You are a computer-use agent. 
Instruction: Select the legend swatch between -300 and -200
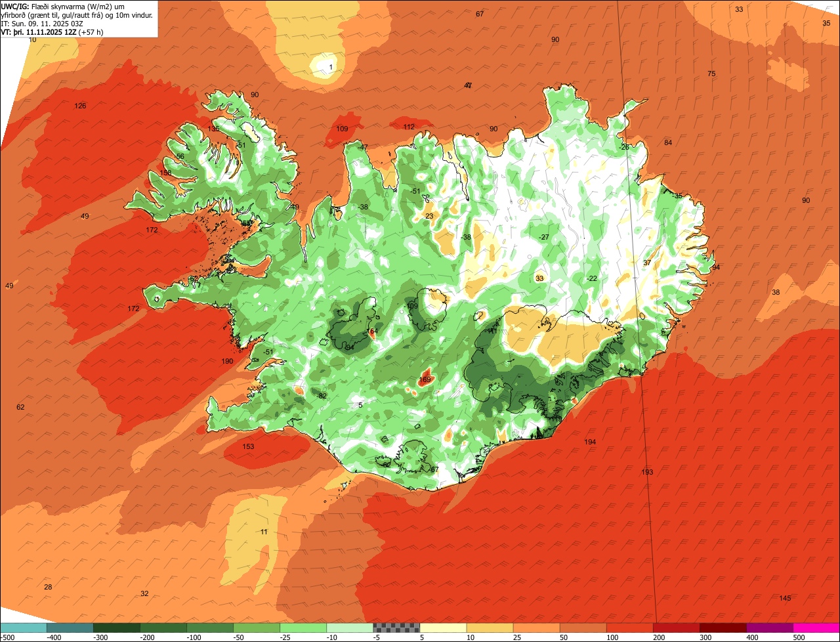pyautogui.click(x=116, y=628)
